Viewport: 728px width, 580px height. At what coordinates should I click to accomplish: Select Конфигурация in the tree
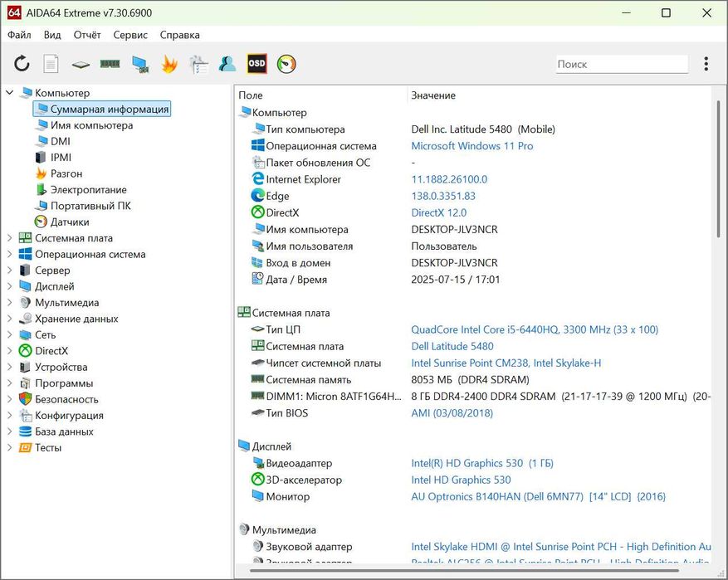(69, 415)
